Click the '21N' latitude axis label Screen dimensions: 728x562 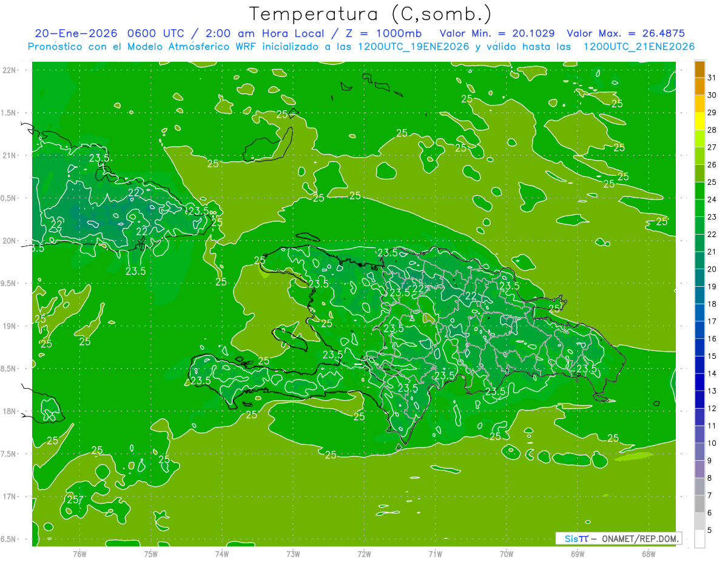point(8,155)
